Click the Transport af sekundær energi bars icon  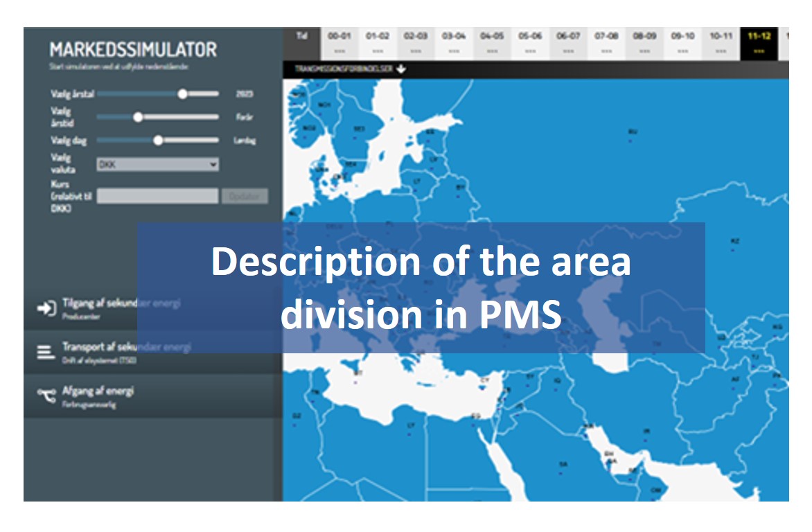pos(46,352)
